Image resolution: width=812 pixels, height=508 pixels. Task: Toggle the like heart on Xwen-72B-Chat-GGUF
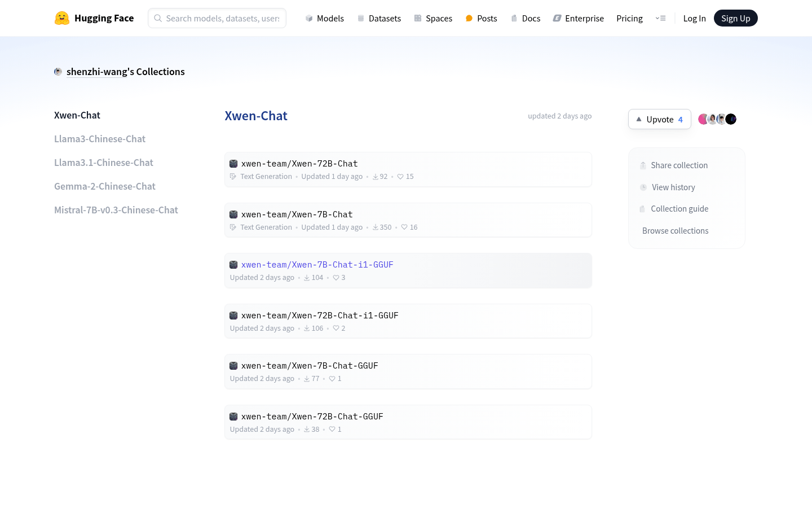point(332,429)
